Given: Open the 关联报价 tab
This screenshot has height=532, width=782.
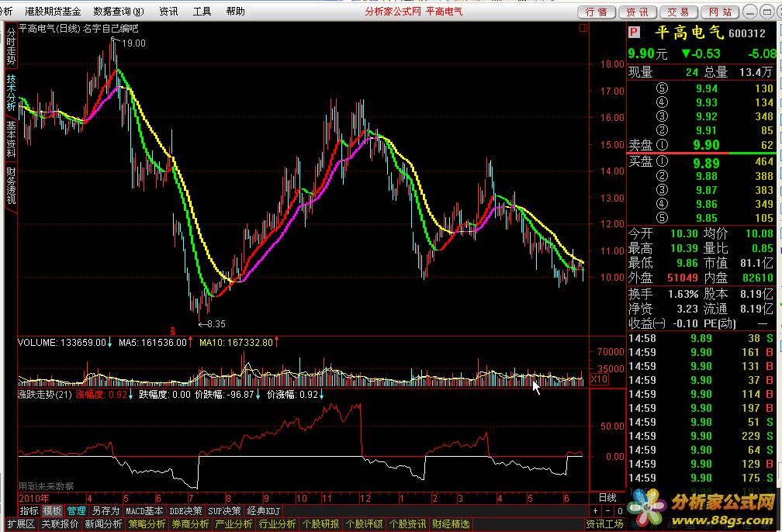Looking at the screenshot, I should pos(60,524).
